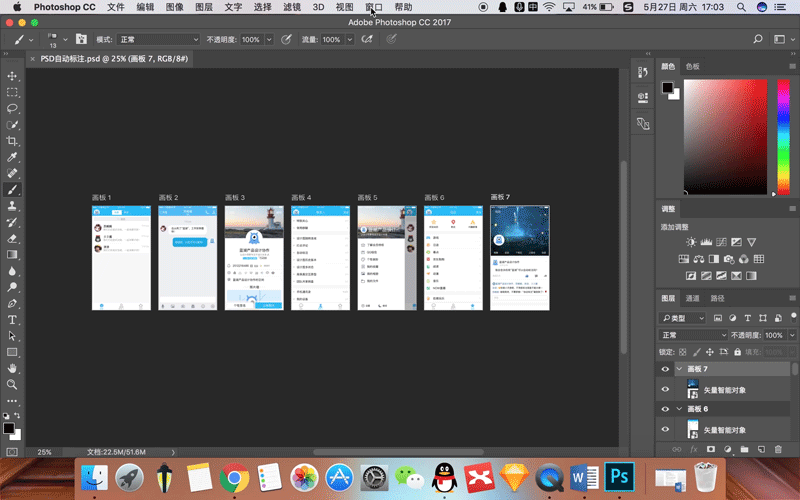Select the Crop tool
The width and height of the screenshot is (800, 500).
coord(12,141)
